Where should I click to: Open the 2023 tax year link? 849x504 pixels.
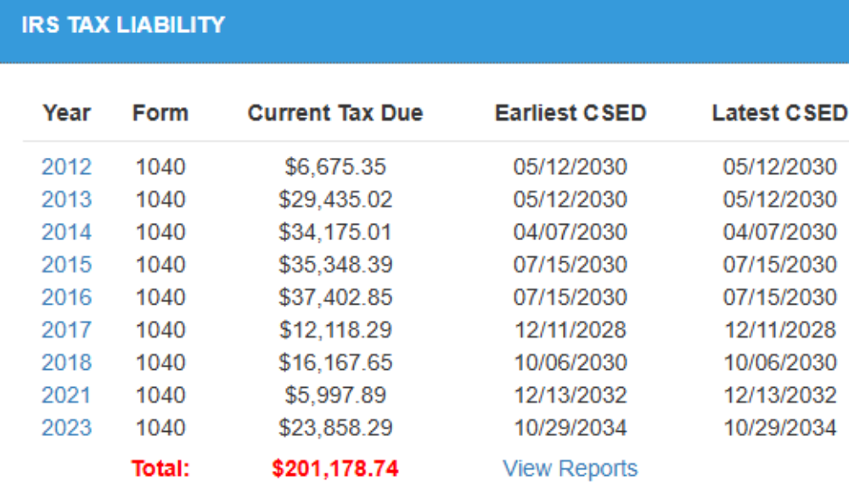(x=66, y=428)
